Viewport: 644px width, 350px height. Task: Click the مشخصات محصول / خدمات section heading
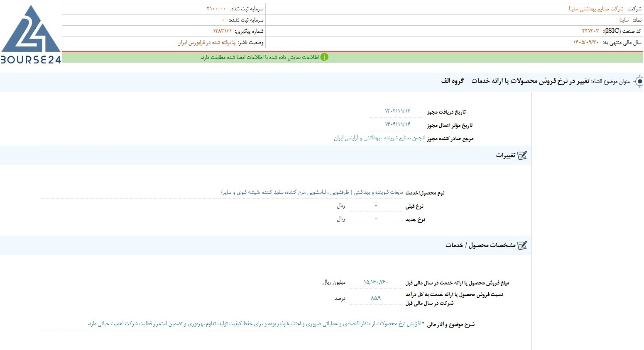[x=480, y=245]
